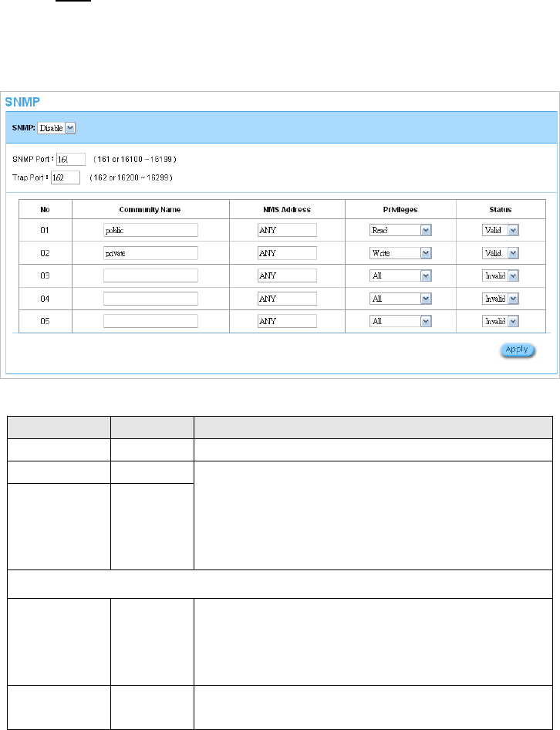Click row number 05 cell
The width and height of the screenshot is (560, 730).
pyautogui.click(x=45, y=321)
